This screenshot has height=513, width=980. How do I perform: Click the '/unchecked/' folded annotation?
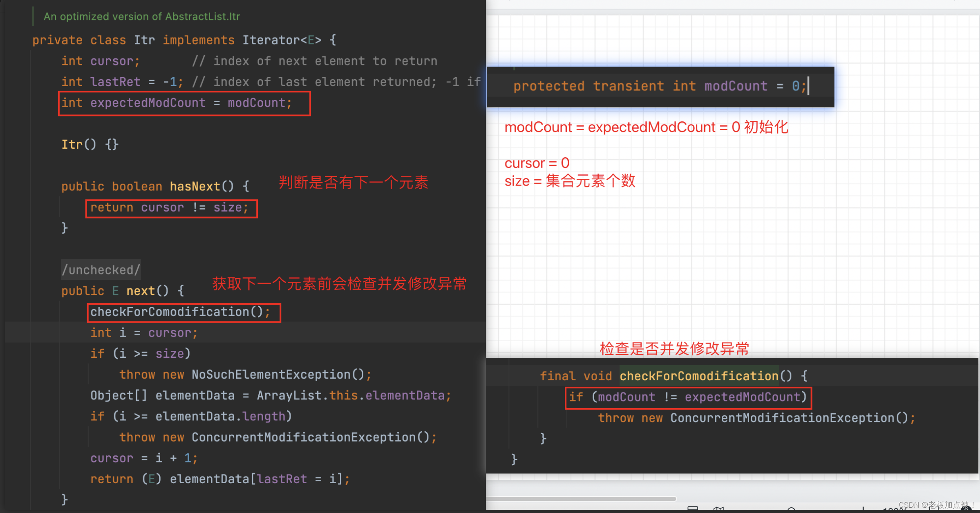(101, 270)
